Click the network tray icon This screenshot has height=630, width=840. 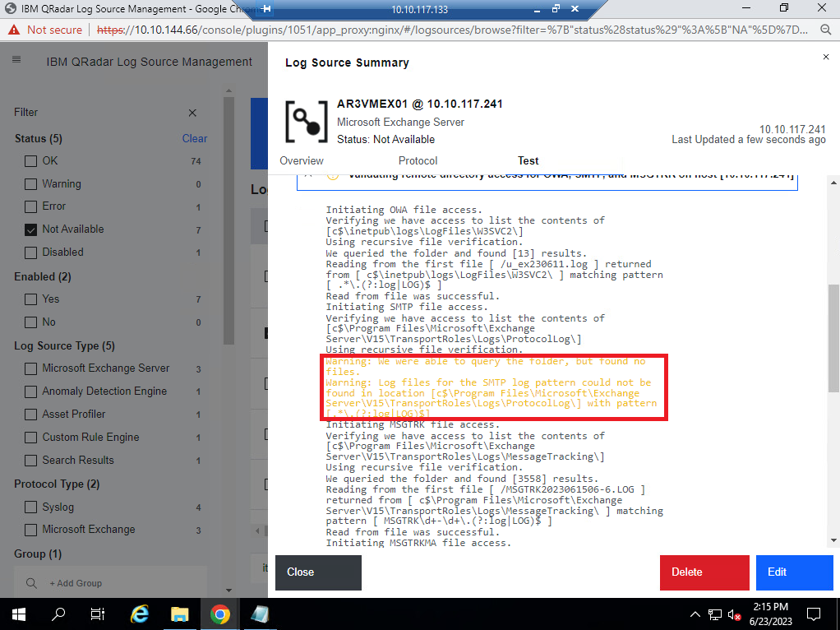click(x=714, y=614)
